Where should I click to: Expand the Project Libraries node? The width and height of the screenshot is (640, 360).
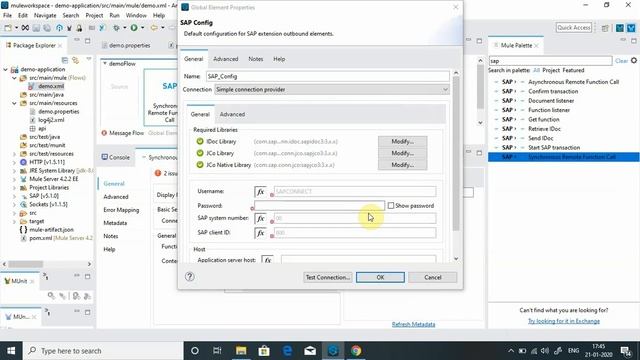pos(14,188)
